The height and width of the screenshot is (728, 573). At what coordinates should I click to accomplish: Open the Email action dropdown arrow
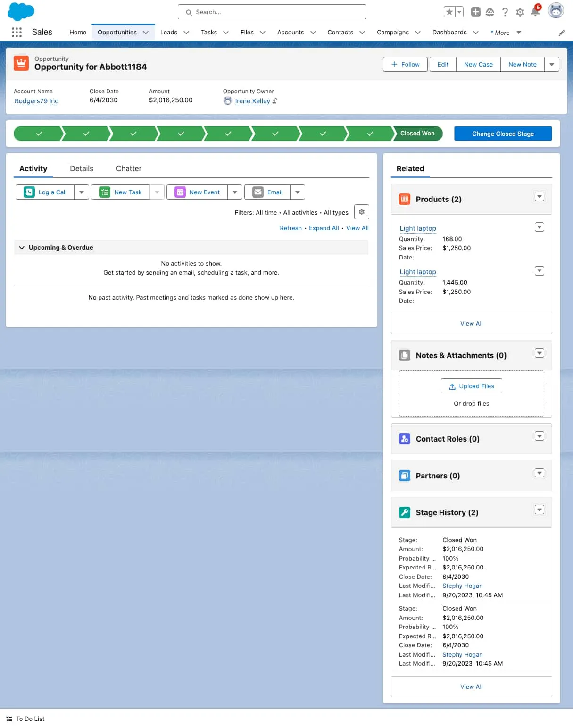[298, 192]
